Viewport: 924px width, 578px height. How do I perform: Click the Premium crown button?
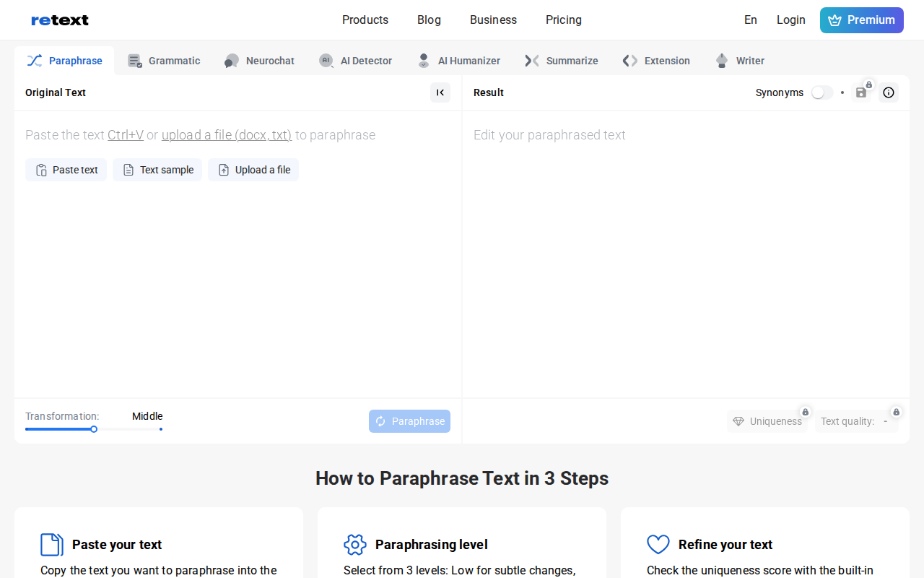[x=862, y=20]
